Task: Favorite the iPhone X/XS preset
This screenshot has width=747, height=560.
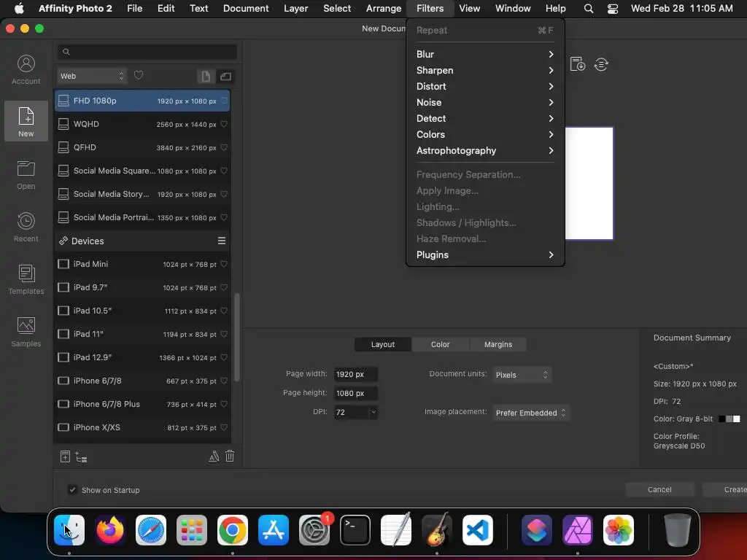Action: click(x=224, y=427)
